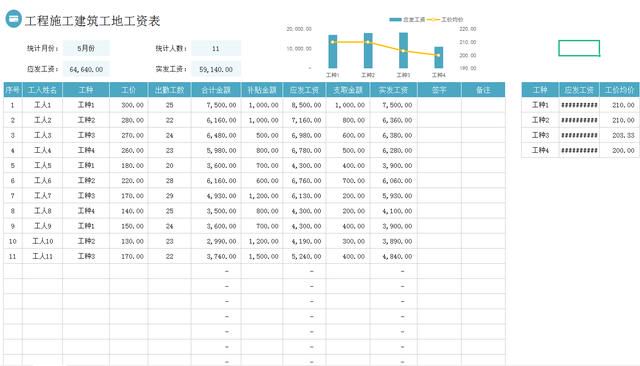Click the round blue title icon
Image resolution: width=640 pixels, height=366 pixels.
click(13, 19)
